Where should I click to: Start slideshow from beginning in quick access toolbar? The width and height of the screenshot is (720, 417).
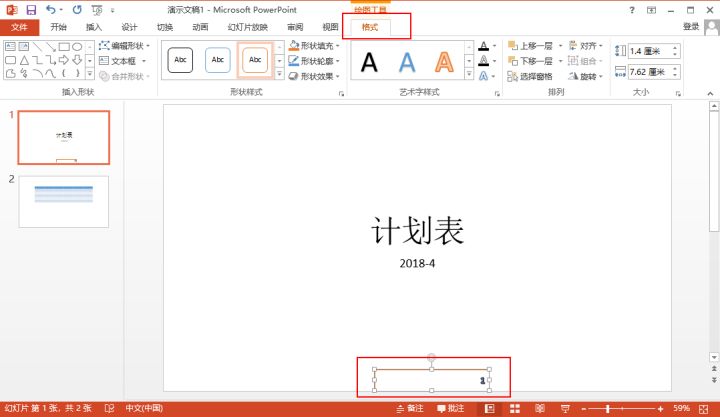click(x=96, y=10)
